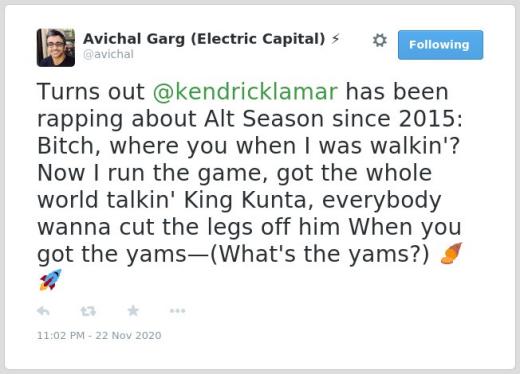Click "Alt Season" in the tweet text

point(264,119)
